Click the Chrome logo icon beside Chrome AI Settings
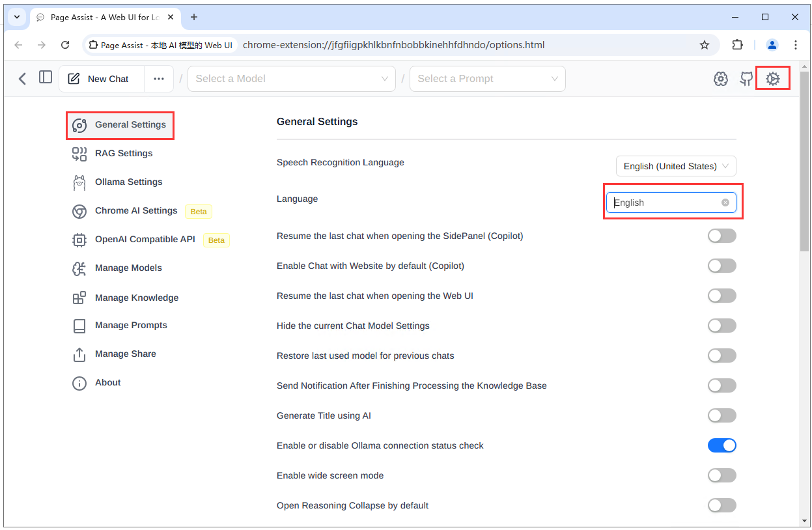 click(79, 212)
